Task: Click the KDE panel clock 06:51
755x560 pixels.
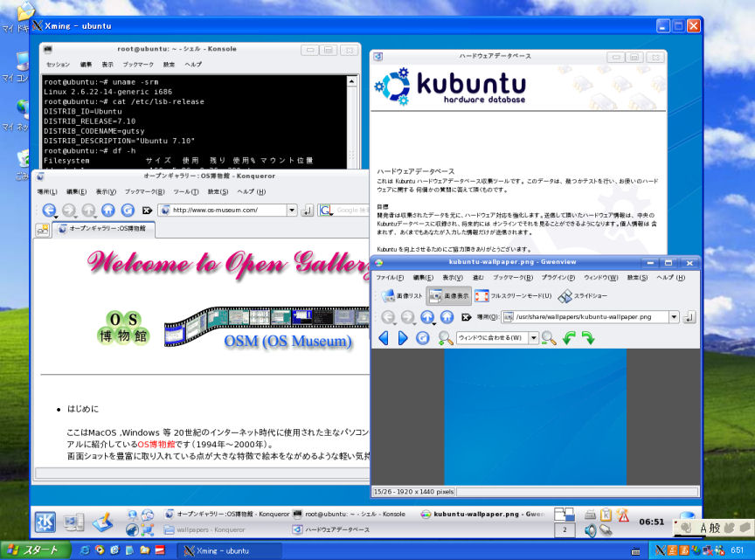Action: coord(652,522)
